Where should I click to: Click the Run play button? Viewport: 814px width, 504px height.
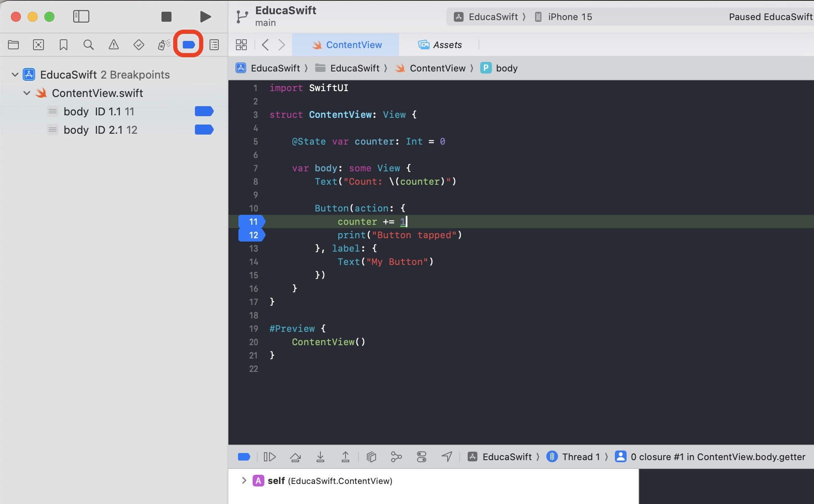pyautogui.click(x=205, y=17)
